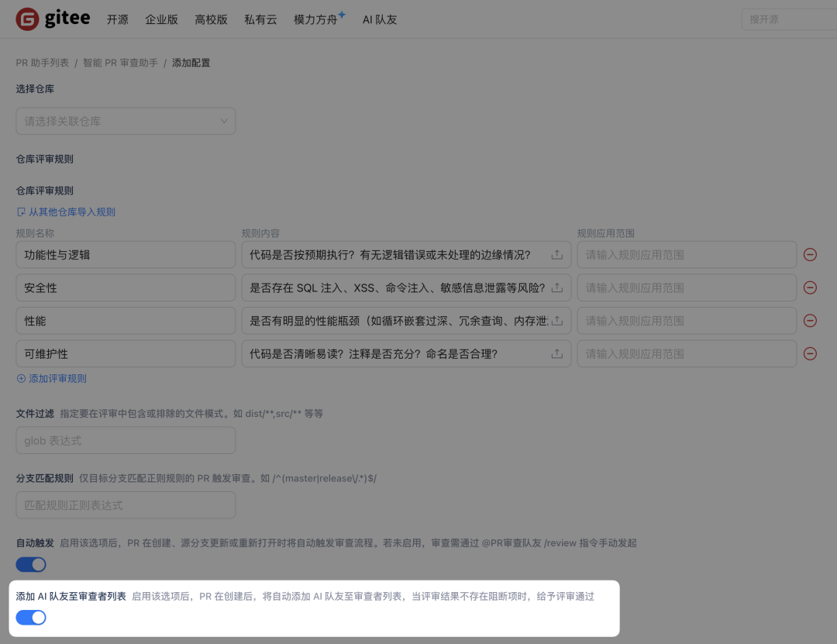Remove the 功能性与逻辑 rule via the red minus icon

click(811, 254)
